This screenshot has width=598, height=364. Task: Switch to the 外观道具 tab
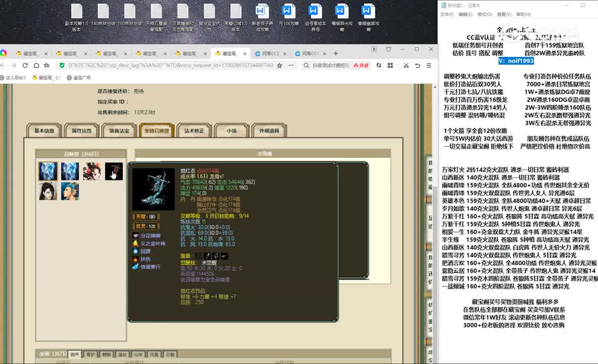point(269,131)
